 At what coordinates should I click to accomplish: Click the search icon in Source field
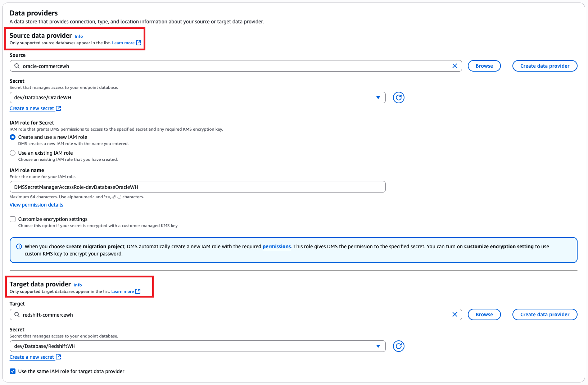pyautogui.click(x=17, y=66)
